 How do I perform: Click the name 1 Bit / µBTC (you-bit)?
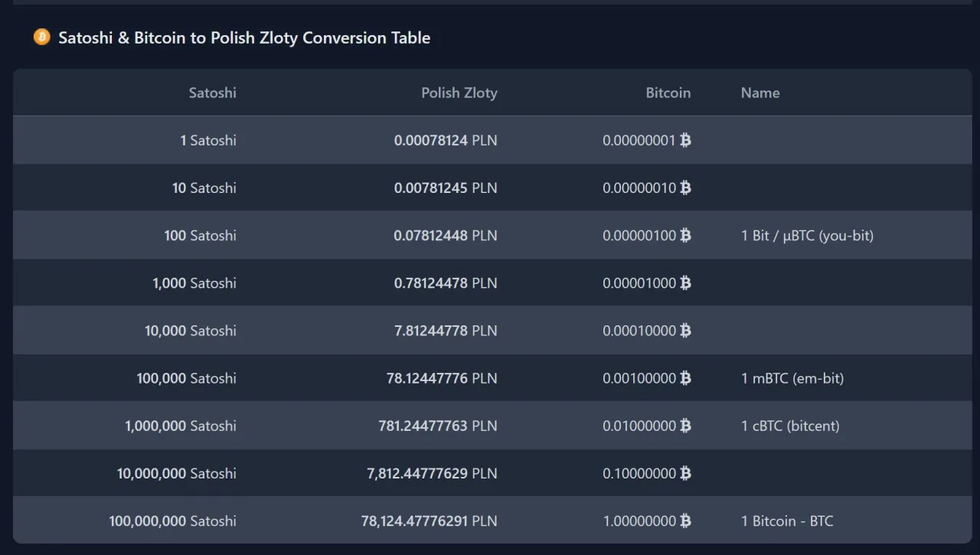click(807, 235)
